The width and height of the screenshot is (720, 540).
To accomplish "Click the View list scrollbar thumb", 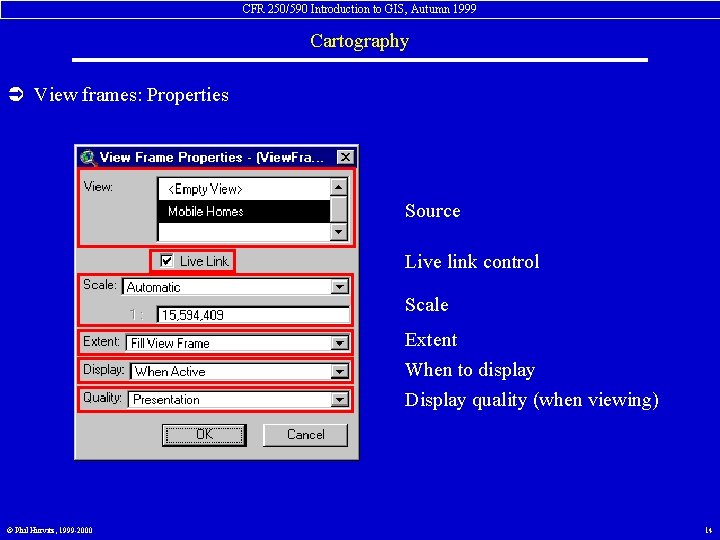I will tap(338, 209).
